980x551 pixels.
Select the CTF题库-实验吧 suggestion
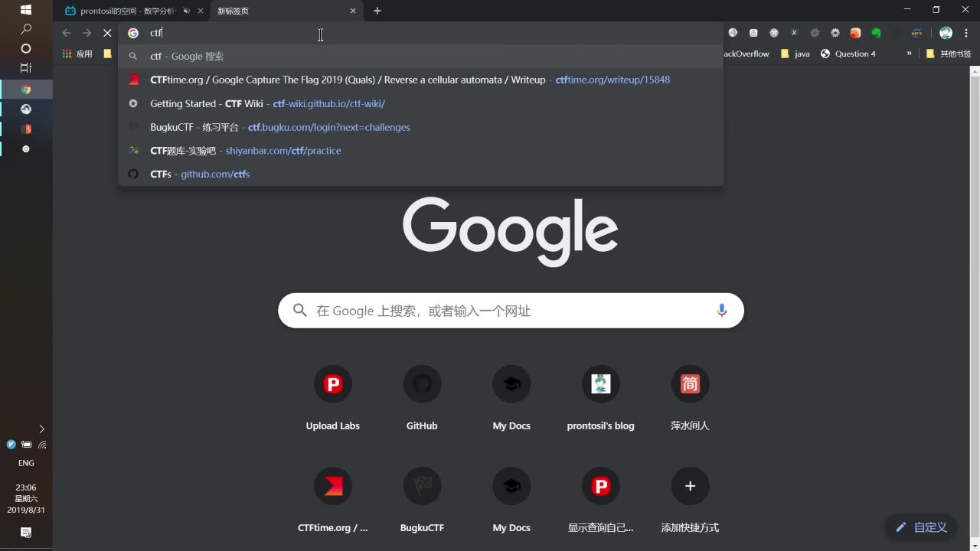click(420, 151)
